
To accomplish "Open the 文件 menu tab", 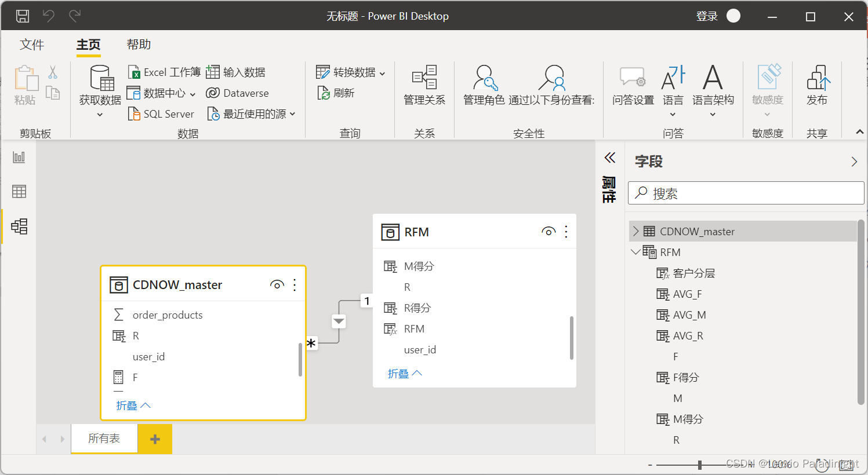I will [32, 45].
